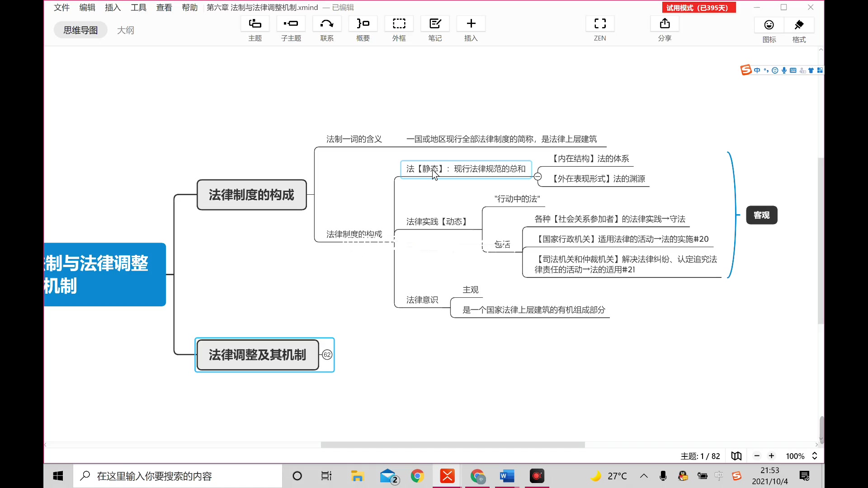Select 是一个国家法律上层建筑的有机组成部分 topic
The height and width of the screenshot is (488, 868).
533,310
